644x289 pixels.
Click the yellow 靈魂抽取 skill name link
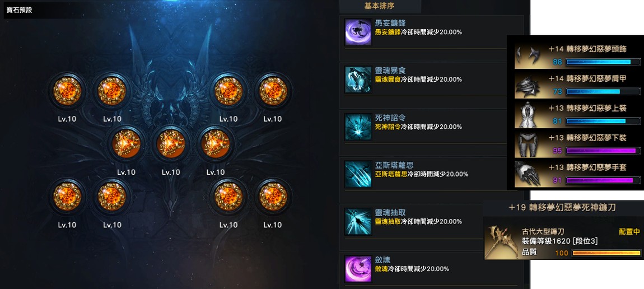(388, 222)
